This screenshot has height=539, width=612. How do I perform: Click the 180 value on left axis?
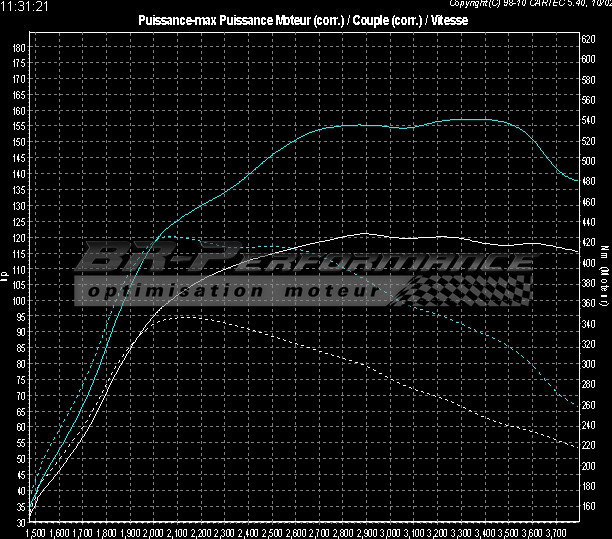coord(20,47)
